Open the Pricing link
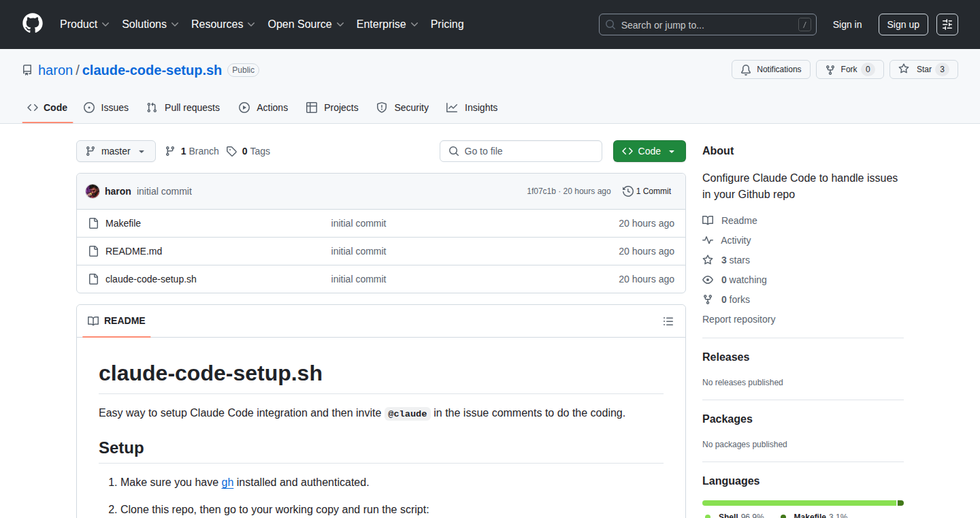 point(447,25)
